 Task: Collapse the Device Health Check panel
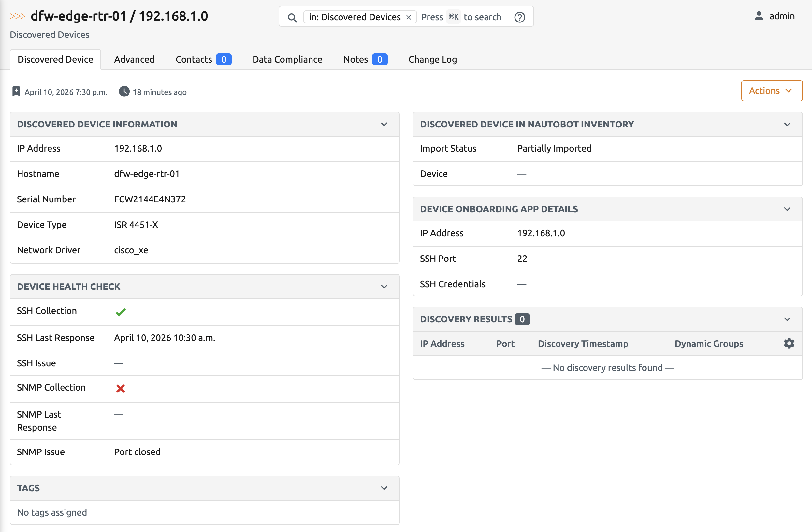click(x=384, y=287)
